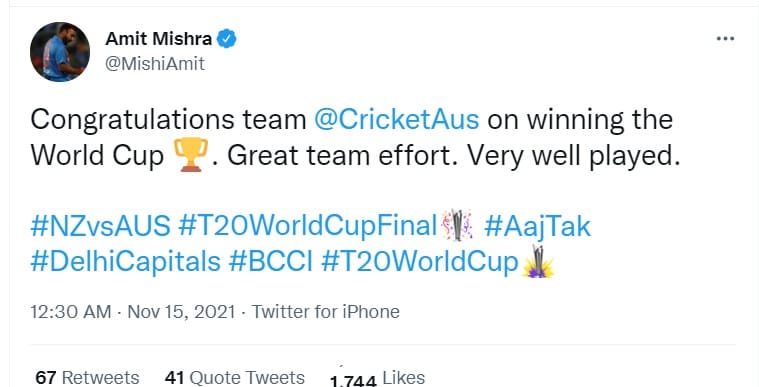Image resolution: width=759 pixels, height=387 pixels.
Task: Click trophy icon after #T20WorldCup hashtag
Action: [538, 262]
